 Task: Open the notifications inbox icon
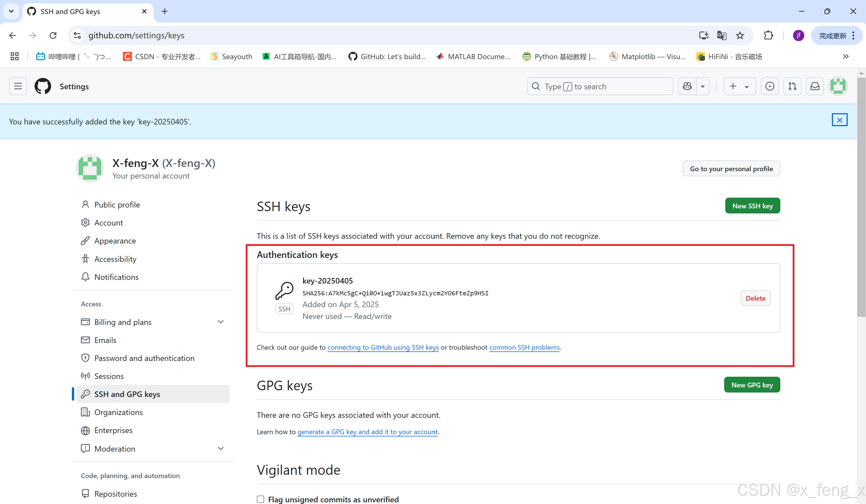pos(815,86)
